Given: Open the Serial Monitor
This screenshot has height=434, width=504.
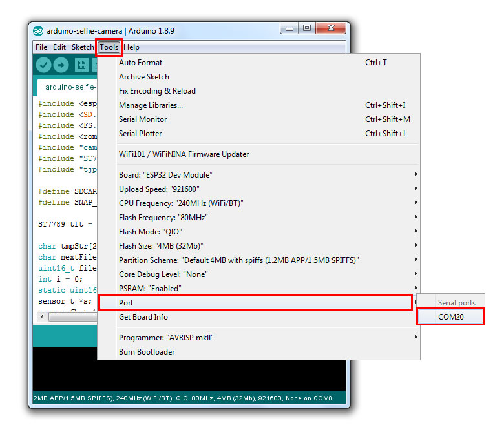Looking at the screenshot, I should [x=258, y=119].
